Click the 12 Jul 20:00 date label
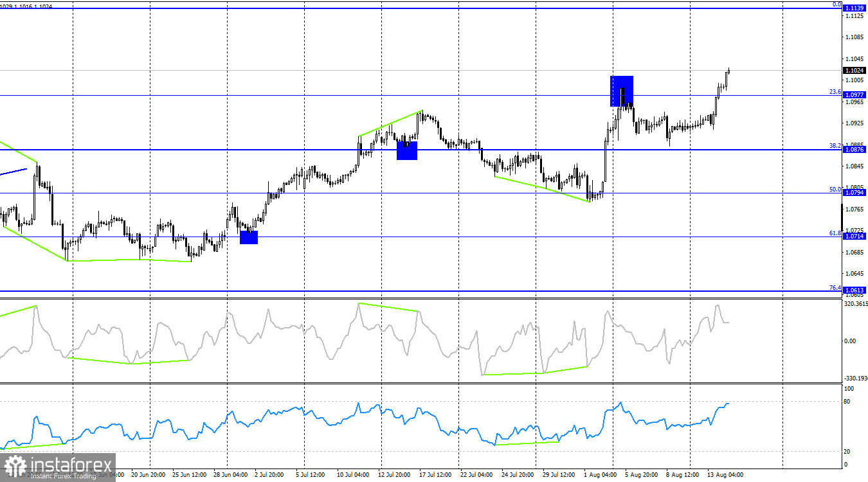This screenshot has height=482, width=868. 395,475
